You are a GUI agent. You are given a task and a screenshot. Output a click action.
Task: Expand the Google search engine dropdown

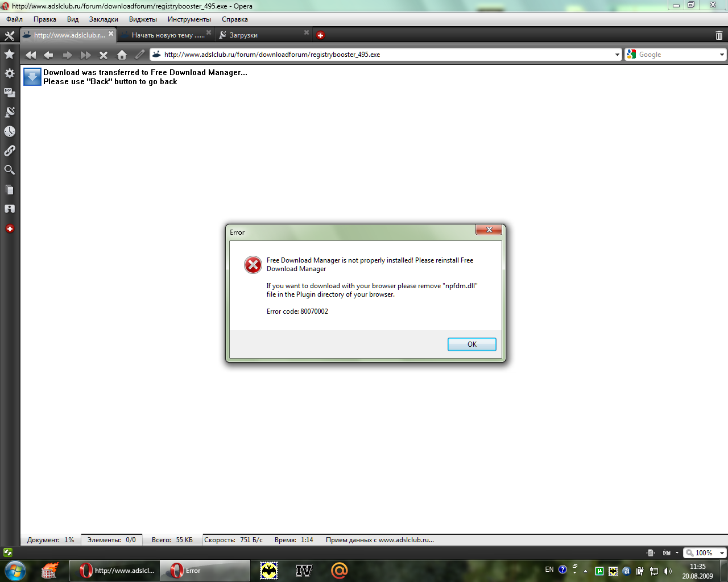point(722,55)
